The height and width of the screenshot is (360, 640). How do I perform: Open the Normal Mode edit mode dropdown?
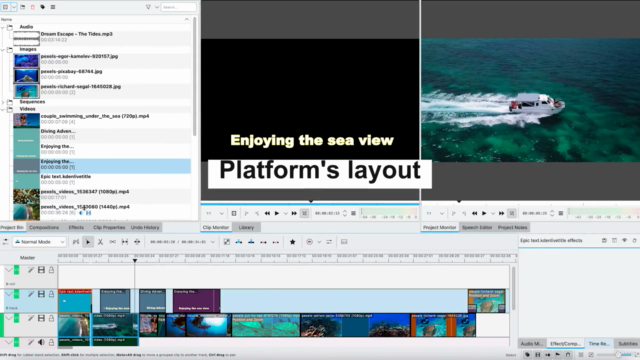pyautogui.click(x=39, y=242)
